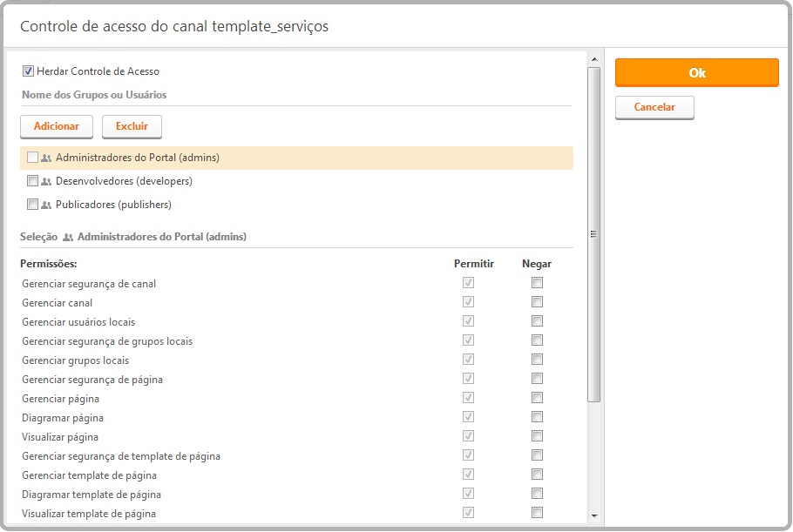Screen dimensions: 793x532
Task: Click the Excluir button
Action: pos(132,126)
